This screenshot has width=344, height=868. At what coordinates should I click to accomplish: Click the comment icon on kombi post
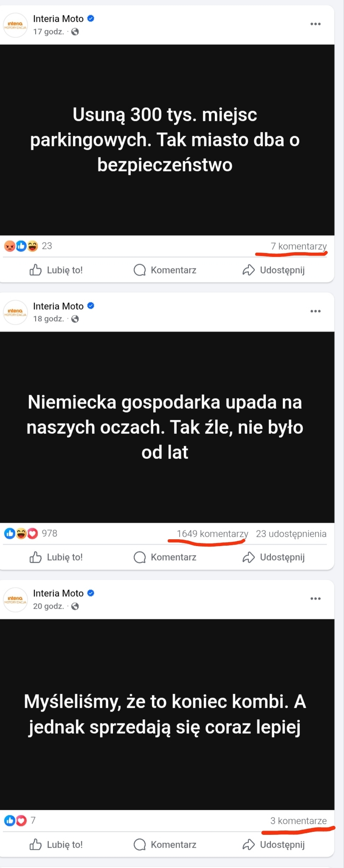point(140,845)
